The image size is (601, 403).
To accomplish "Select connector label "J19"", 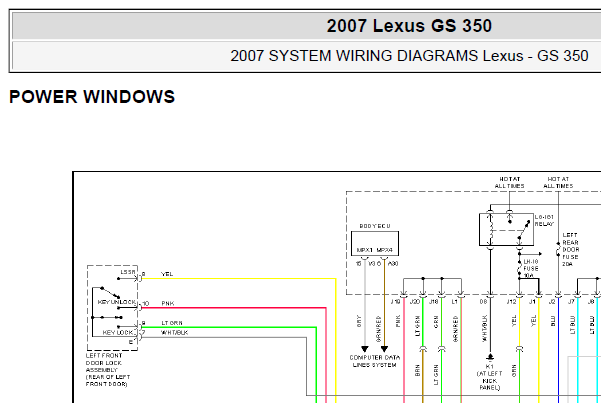I will (x=396, y=302).
